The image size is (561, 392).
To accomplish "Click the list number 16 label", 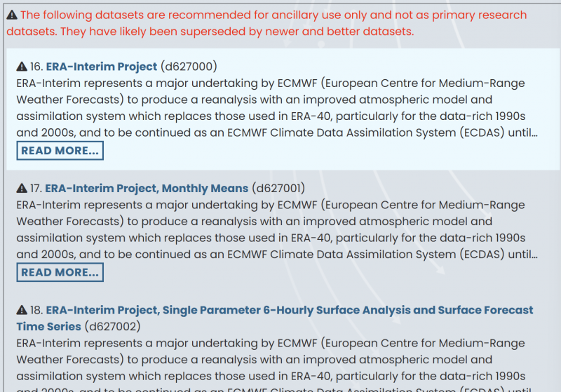I will coord(36,67).
